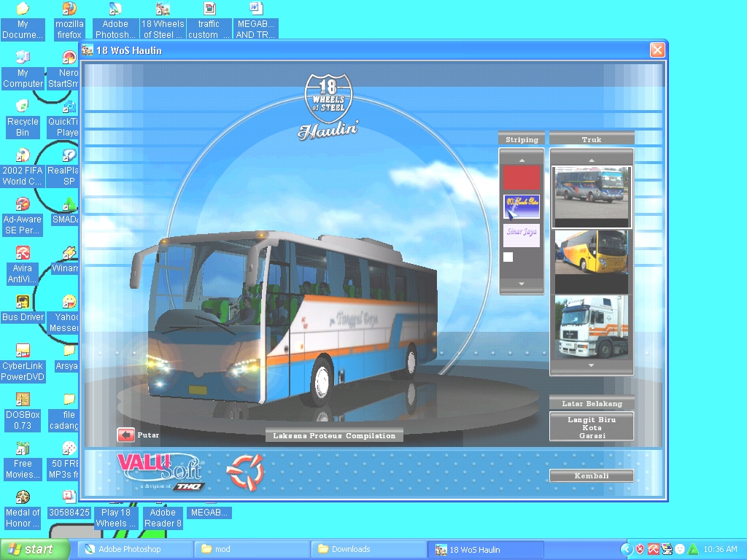Screen dimensions: 747x560
Task: Open traffic custom desktop file
Action: [x=209, y=20]
